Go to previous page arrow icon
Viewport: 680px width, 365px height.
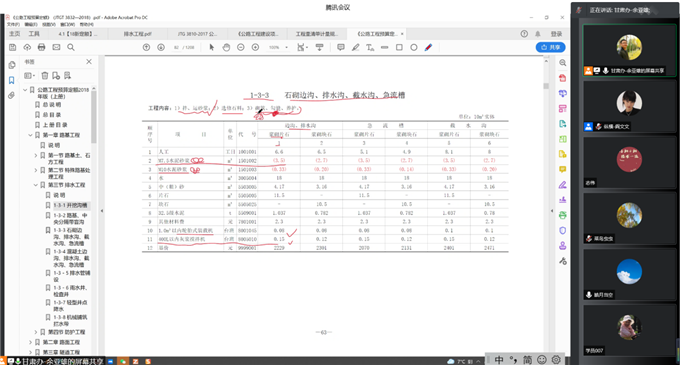pos(147,47)
